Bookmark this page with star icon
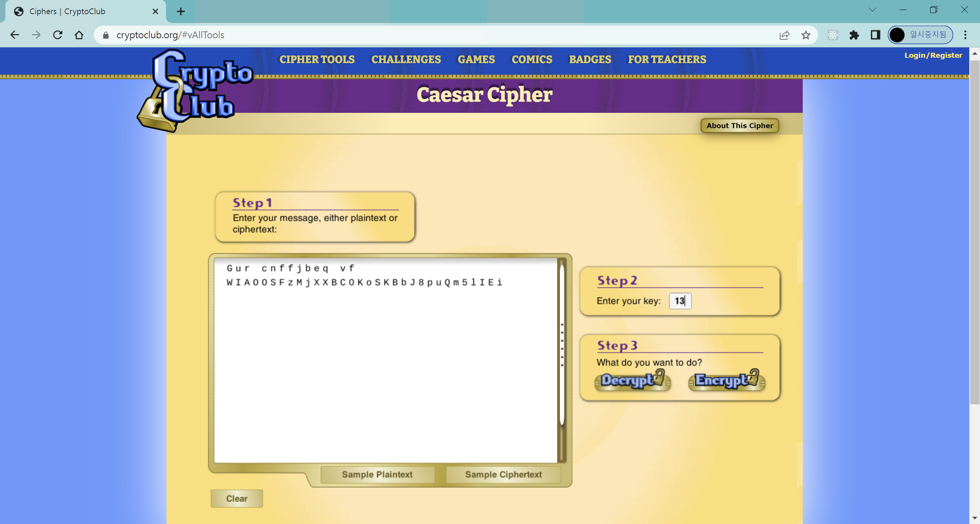This screenshot has width=980, height=524. click(x=806, y=35)
